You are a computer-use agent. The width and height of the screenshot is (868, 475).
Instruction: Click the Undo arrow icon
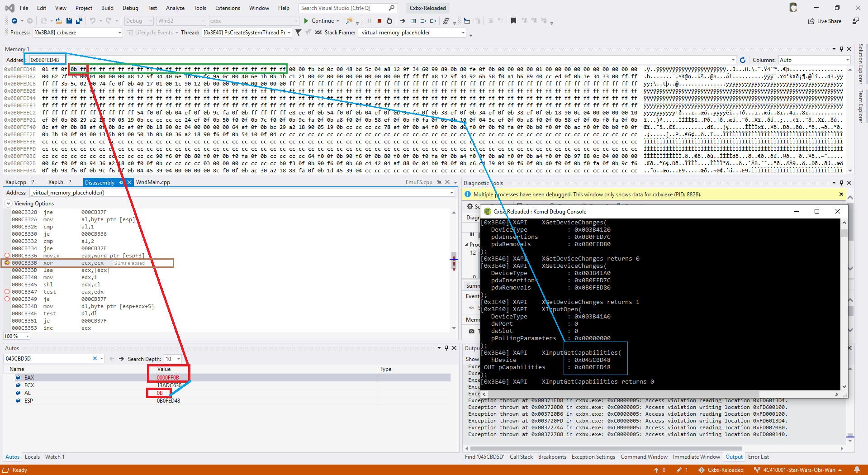93,21
